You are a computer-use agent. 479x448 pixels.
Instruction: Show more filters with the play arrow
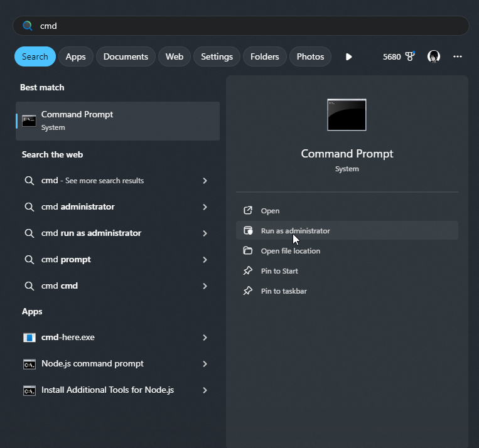[x=348, y=57]
